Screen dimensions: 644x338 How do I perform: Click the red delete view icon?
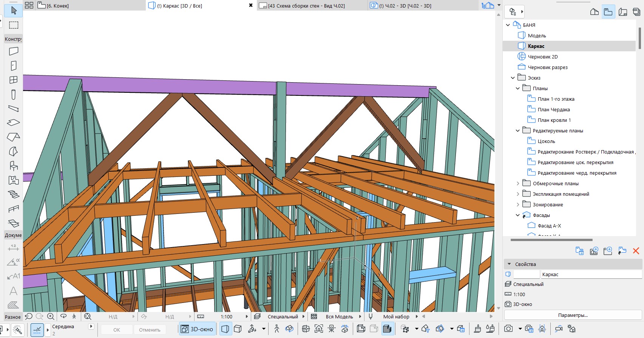click(x=636, y=251)
